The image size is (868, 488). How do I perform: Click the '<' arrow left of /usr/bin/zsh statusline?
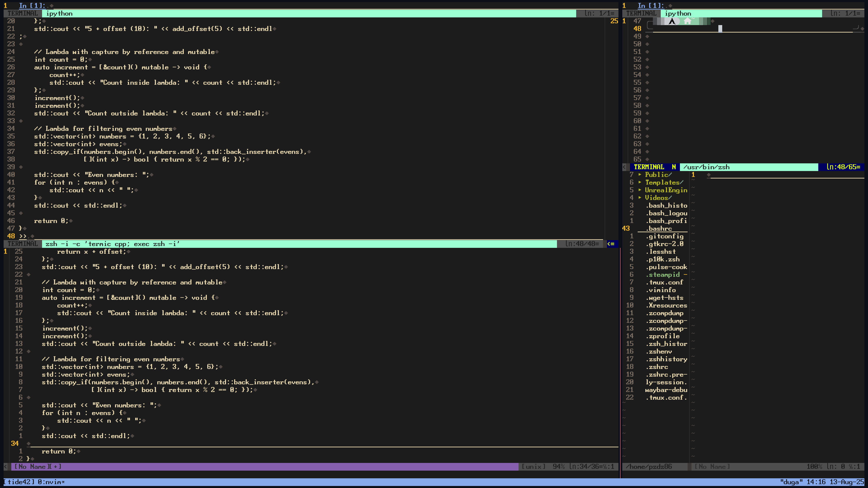click(624, 167)
